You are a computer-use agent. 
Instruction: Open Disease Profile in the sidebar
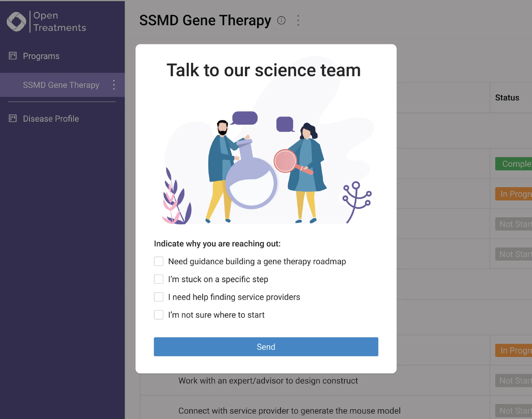point(51,119)
